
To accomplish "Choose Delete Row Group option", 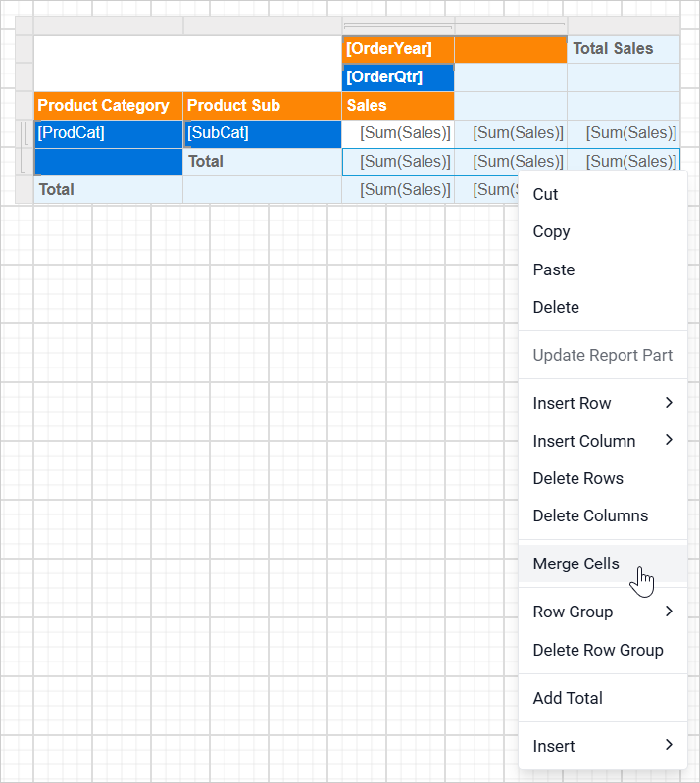I will coord(603,650).
